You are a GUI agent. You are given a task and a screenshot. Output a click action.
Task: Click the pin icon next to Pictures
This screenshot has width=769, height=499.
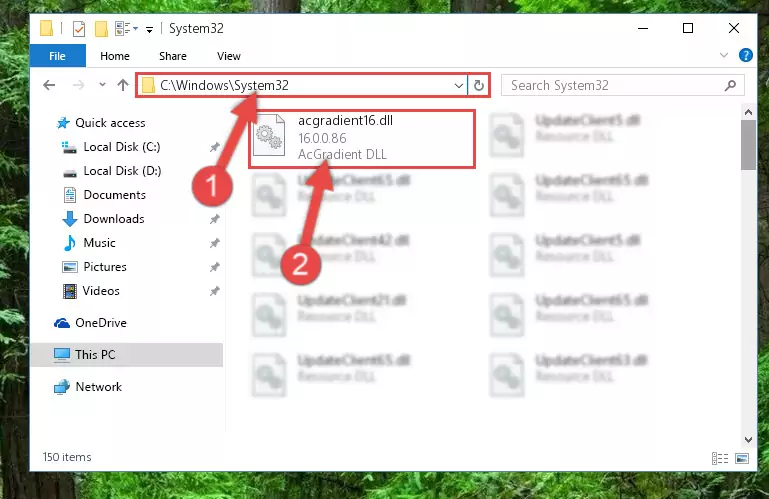(x=214, y=267)
